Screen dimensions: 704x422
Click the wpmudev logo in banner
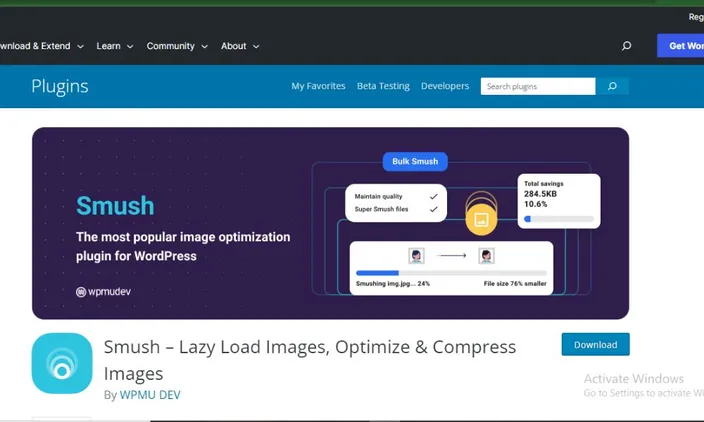pos(103,292)
